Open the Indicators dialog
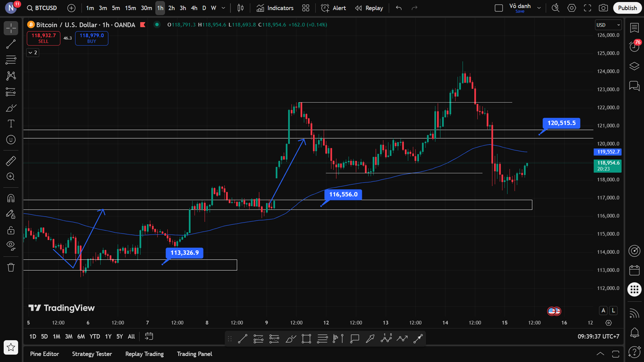Screen dimensions: 644x362 coord(275,8)
